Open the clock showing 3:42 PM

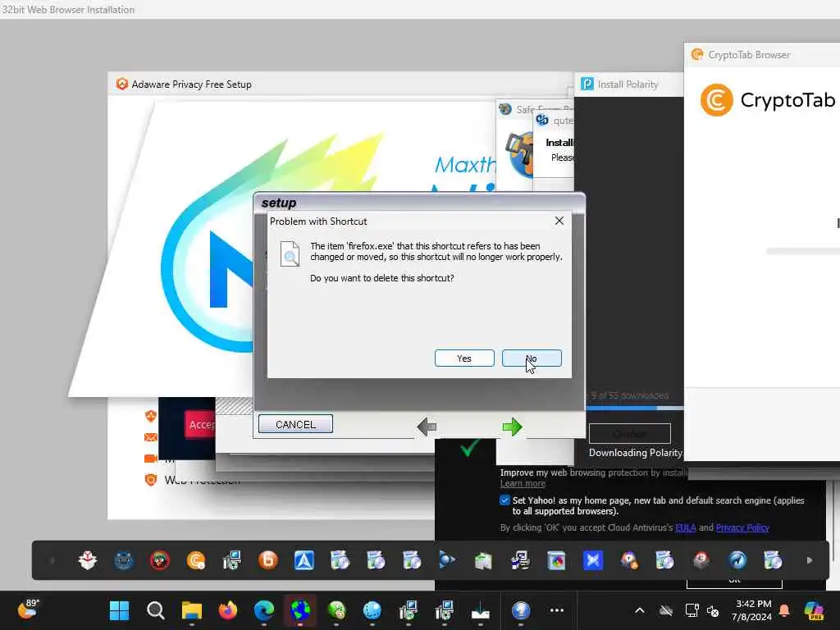753,610
